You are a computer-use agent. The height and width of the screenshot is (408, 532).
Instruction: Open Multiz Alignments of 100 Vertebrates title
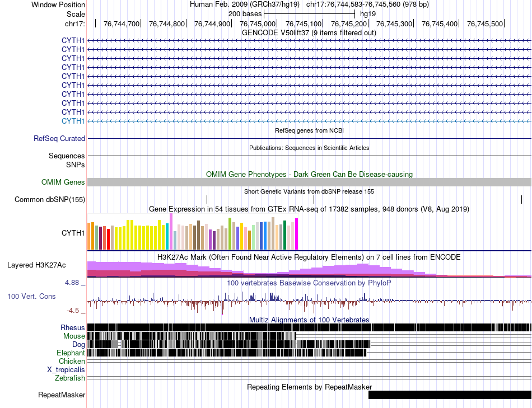pyautogui.click(x=309, y=320)
